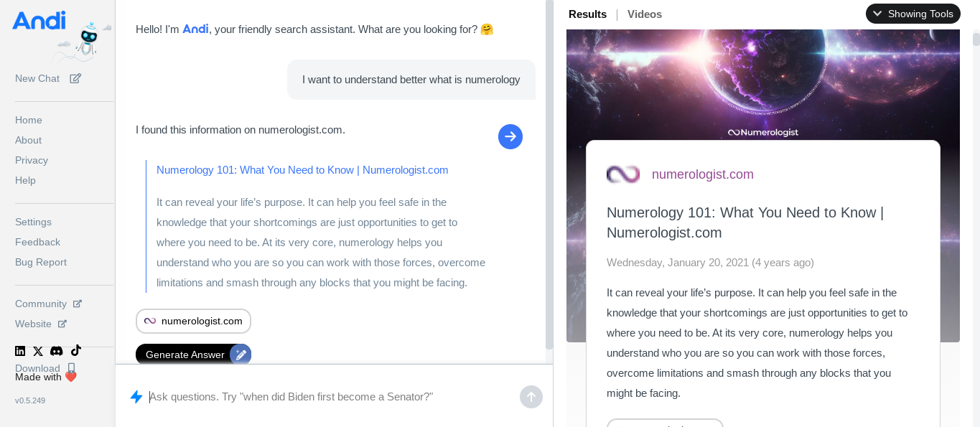
Task: Click the lightning bolt icon in the search bar
Action: pyautogui.click(x=136, y=397)
